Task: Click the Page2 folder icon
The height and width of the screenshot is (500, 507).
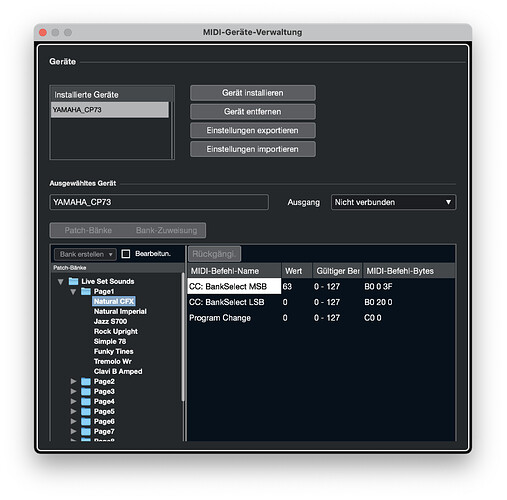Action: [86, 381]
